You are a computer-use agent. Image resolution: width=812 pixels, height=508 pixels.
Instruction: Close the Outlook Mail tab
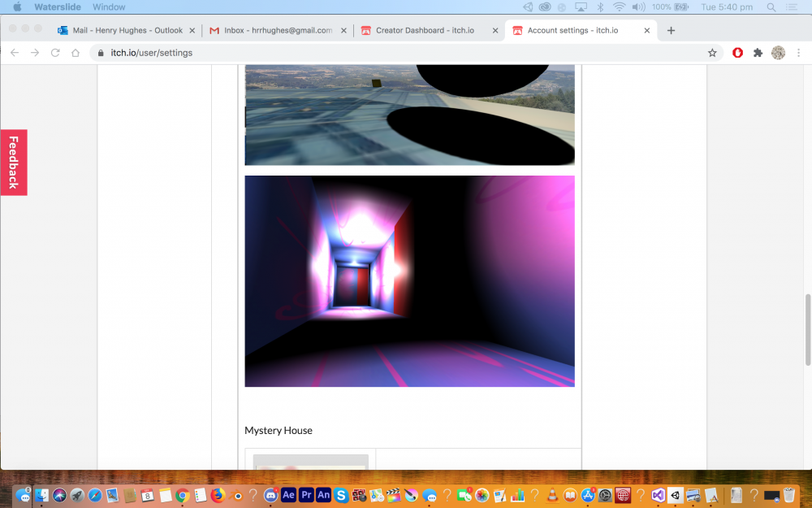click(x=192, y=31)
